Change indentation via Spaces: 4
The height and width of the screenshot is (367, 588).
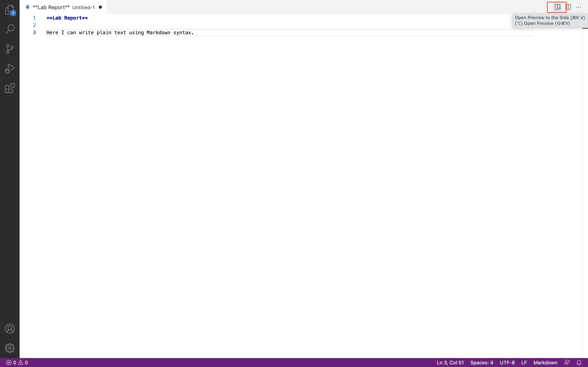(x=482, y=362)
